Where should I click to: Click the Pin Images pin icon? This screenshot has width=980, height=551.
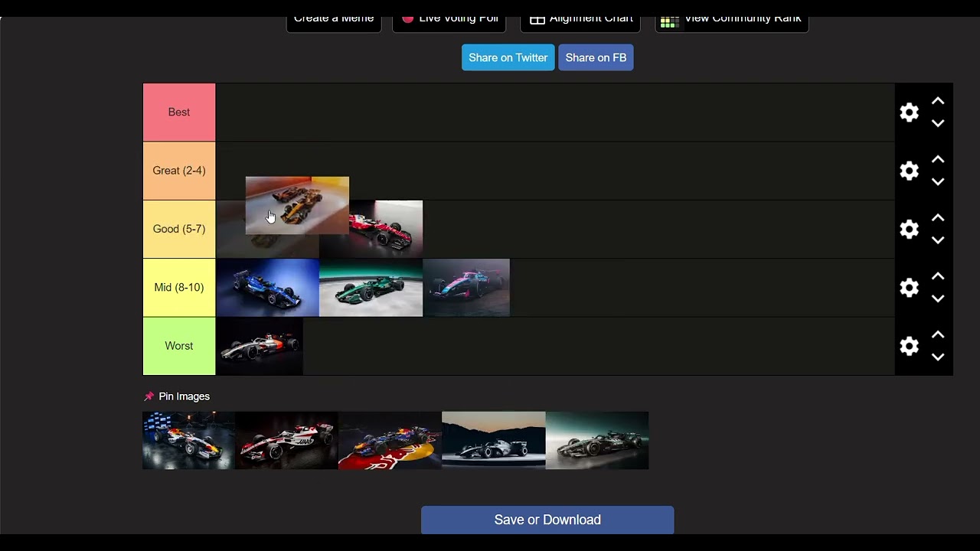click(x=149, y=396)
